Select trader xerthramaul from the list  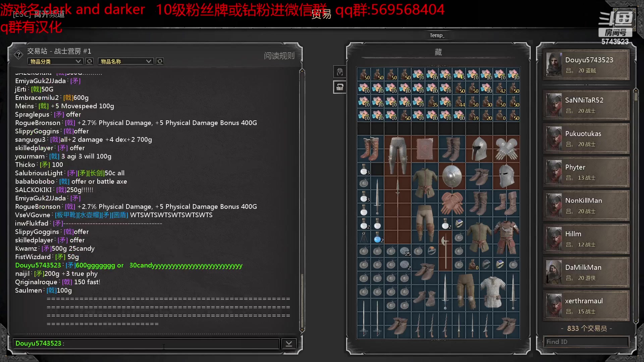click(x=586, y=306)
